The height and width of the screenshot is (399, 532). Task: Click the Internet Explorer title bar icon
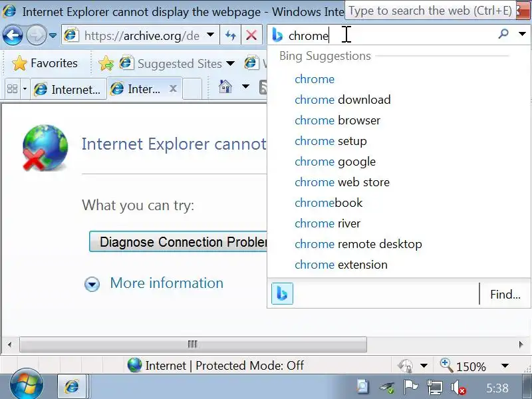(x=9, y=11)
